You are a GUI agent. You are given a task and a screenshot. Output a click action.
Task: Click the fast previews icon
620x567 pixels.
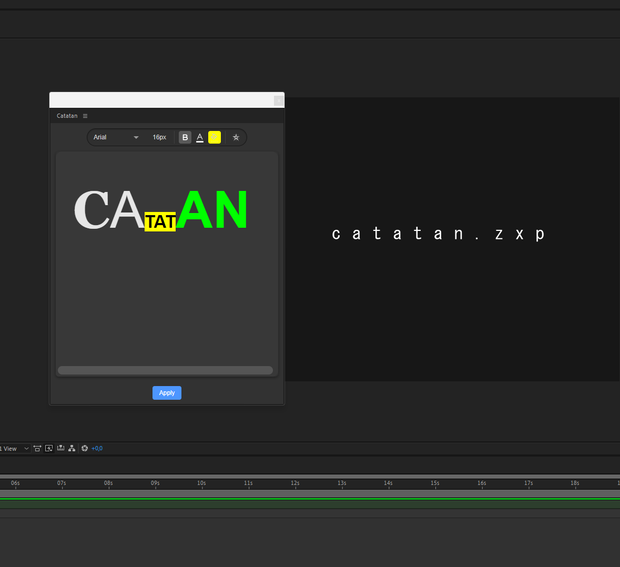tap(49, 448)
